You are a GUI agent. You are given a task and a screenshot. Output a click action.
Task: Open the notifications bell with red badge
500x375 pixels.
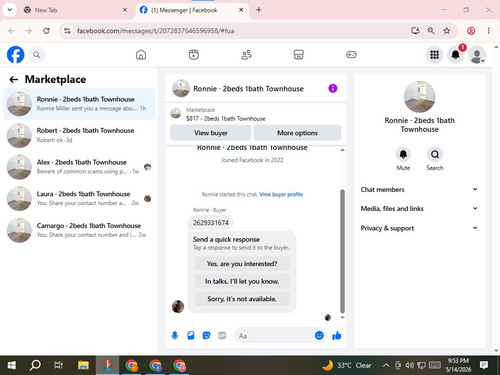pos(456,55)
